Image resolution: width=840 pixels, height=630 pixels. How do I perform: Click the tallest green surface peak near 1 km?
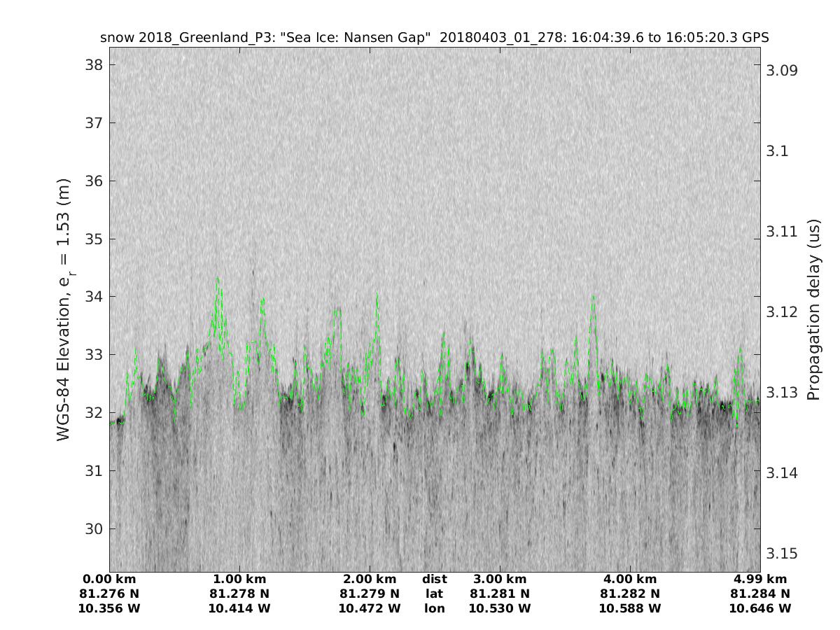click(218, 279)
